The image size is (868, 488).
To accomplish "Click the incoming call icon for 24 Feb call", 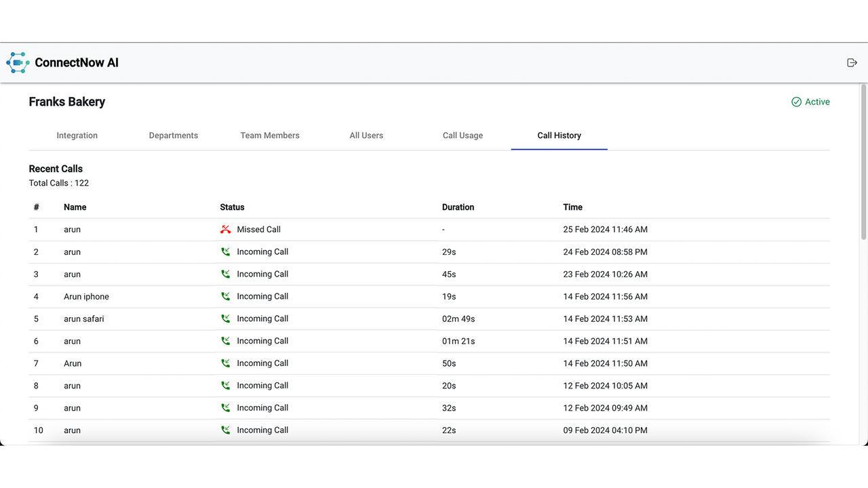I will click(x=226, y=252).
